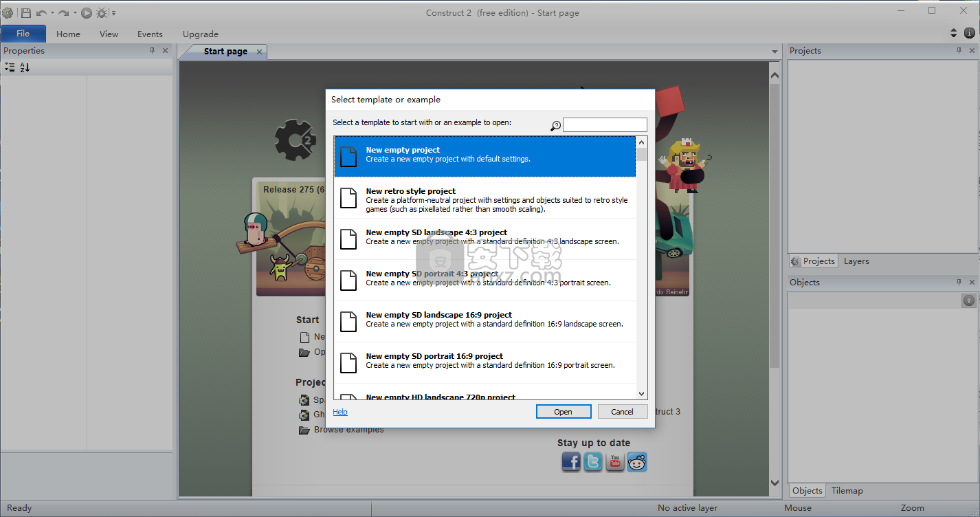Select New empty SD landscape 4:3 project

pos(485,239)
